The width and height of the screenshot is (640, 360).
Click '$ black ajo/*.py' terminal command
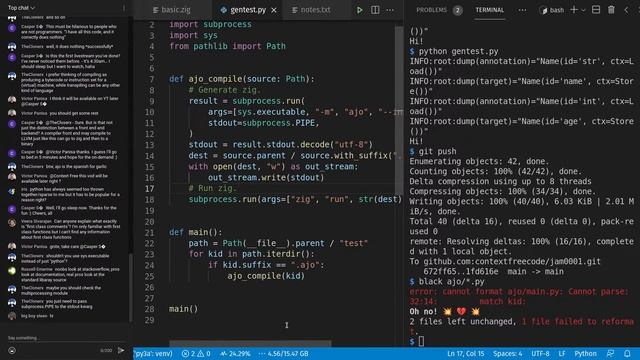pyautogui.click(x=447, y=282)
